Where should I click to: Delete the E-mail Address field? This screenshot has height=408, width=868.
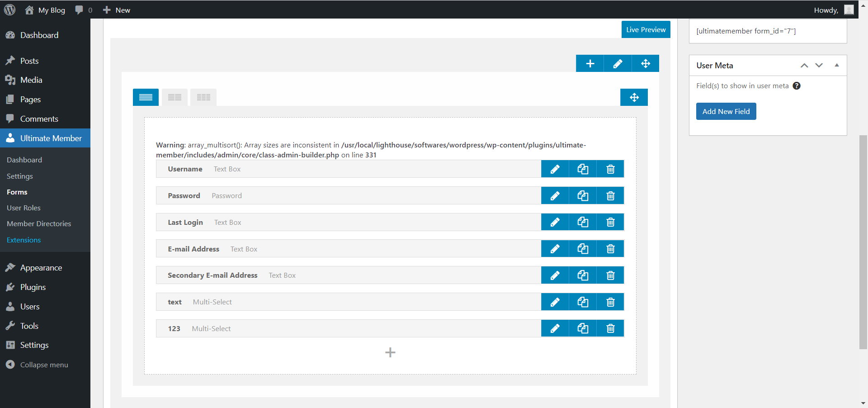610,249
